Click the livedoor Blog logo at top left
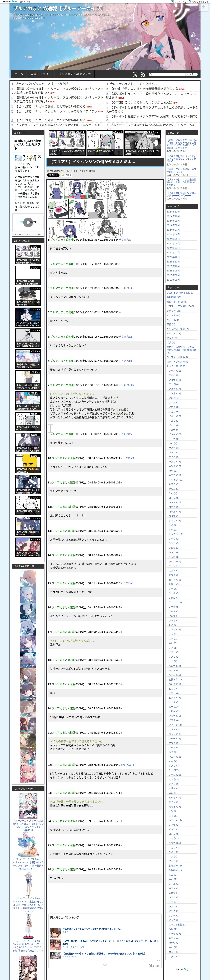210x980 pixels. pos(9,1)
